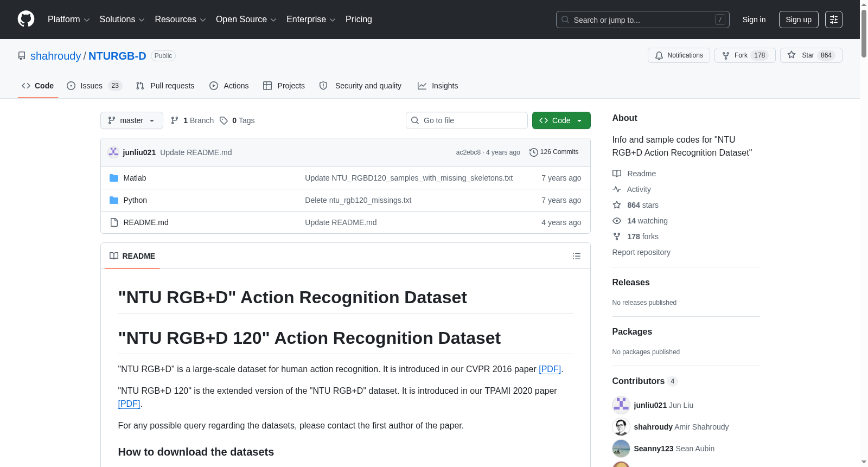Screen dimensions: 868x467
Task: Switch to the Actions tab
Action: [x=229, y=86]
